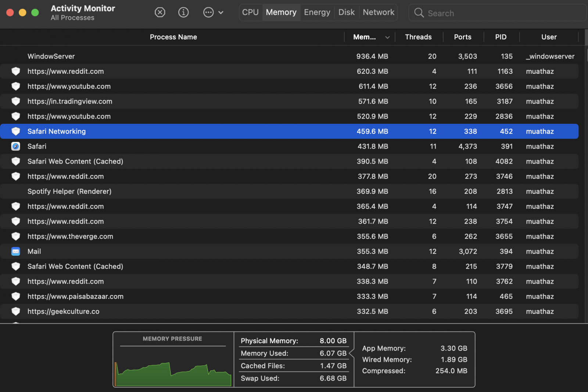Viewport: 588px width, 392px height.
Task: Open the Network tab
Action: tap(379, 12)
